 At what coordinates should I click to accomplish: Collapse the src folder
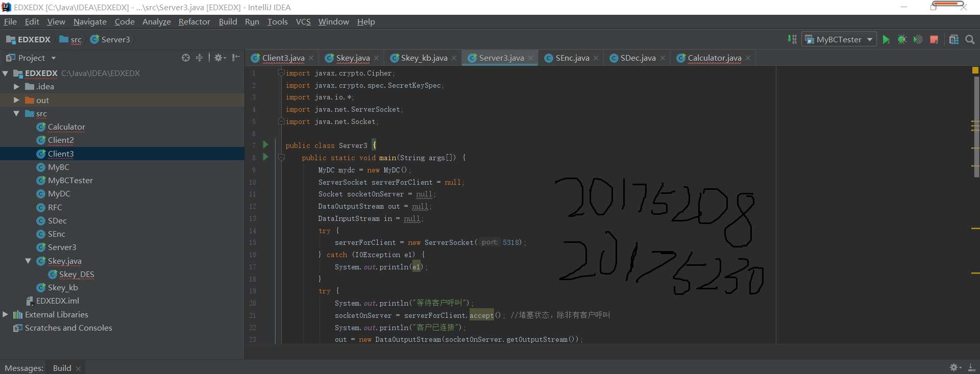coord(16,113)
